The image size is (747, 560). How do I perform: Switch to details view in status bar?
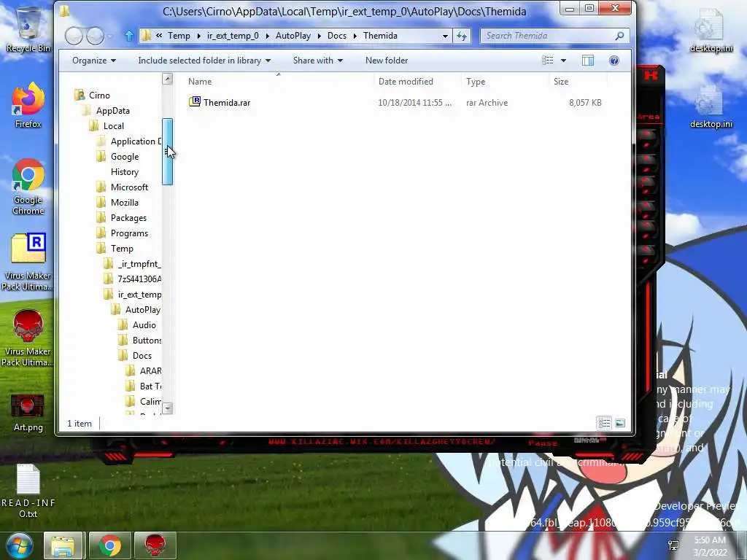pos(604,423)
